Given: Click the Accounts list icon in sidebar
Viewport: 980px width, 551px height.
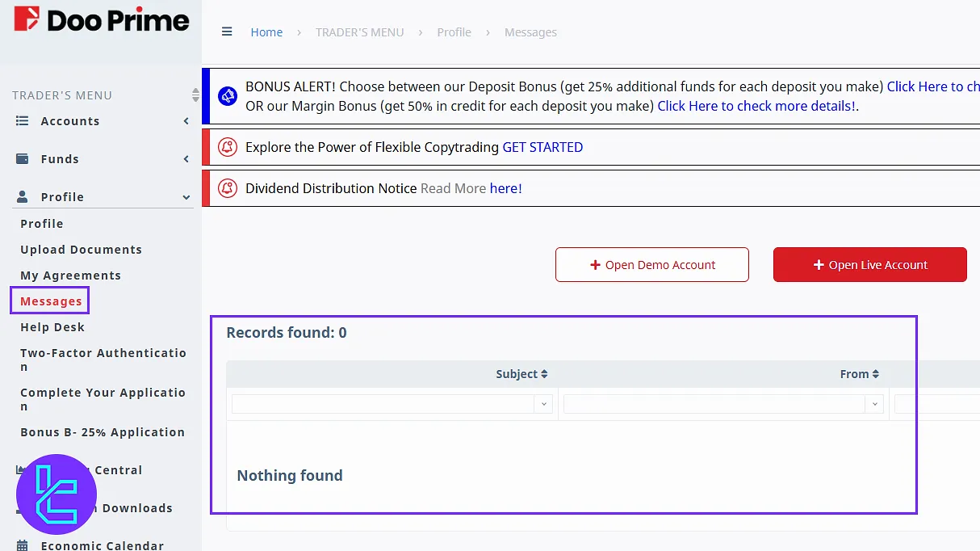Looking at the screenshot, I should pos(23,121).
